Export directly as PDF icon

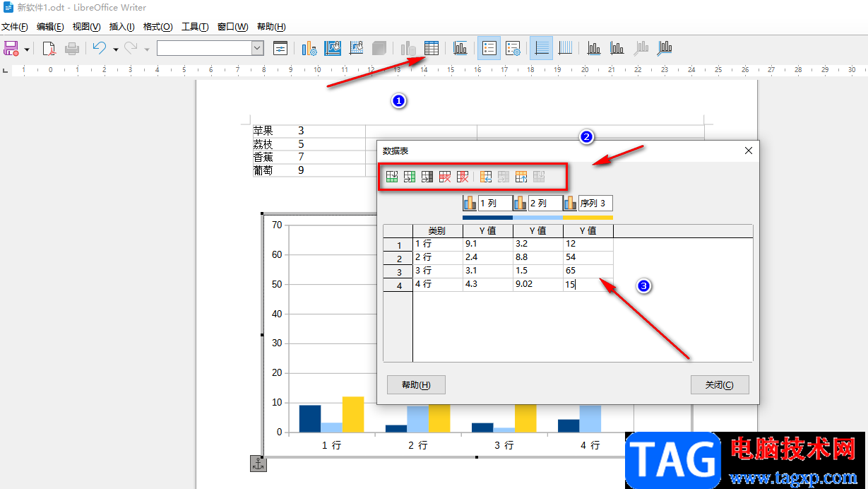[49, 49]
